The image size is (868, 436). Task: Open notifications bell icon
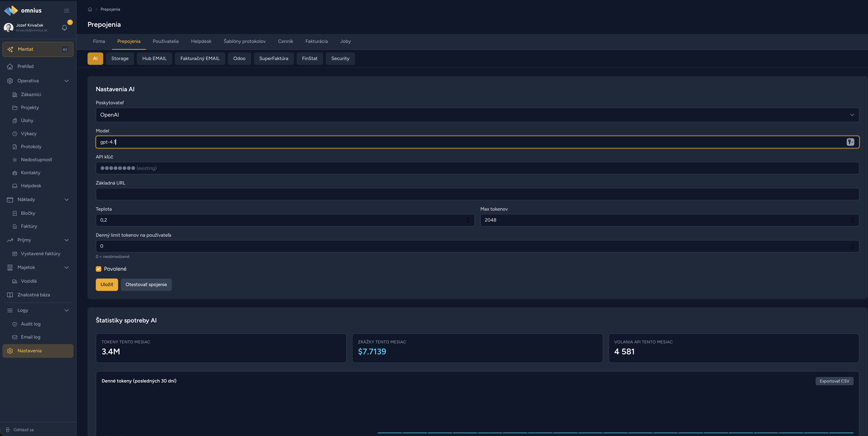coord(64,28)
